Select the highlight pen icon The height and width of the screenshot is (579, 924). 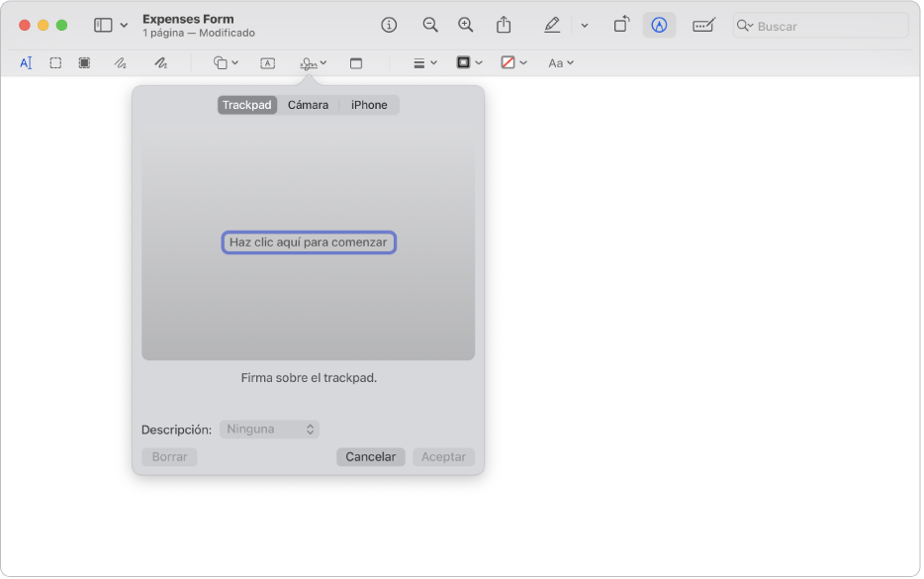[552, 25]
